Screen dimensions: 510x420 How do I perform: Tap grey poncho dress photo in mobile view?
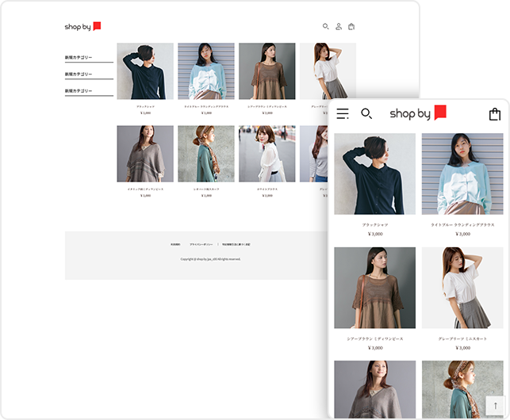pyautogui.click(x=374, y=389)
